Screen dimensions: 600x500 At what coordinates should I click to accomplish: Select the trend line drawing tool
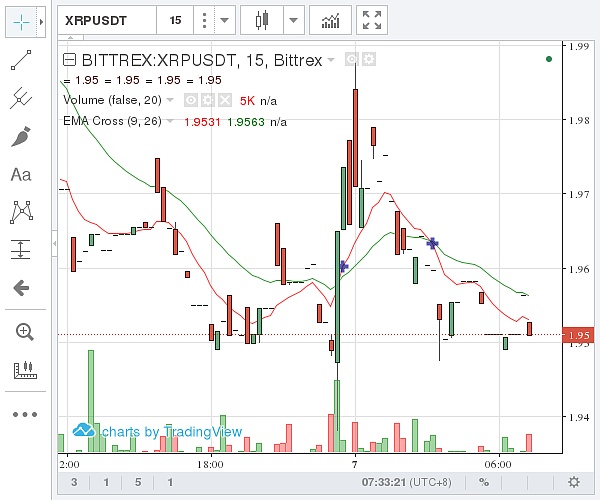pos(21,60)
